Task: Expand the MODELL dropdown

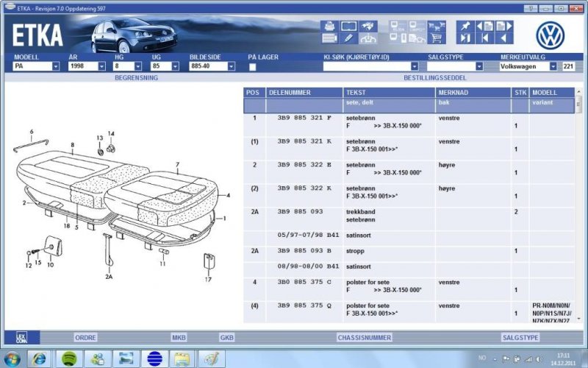Action: [55, 66]
